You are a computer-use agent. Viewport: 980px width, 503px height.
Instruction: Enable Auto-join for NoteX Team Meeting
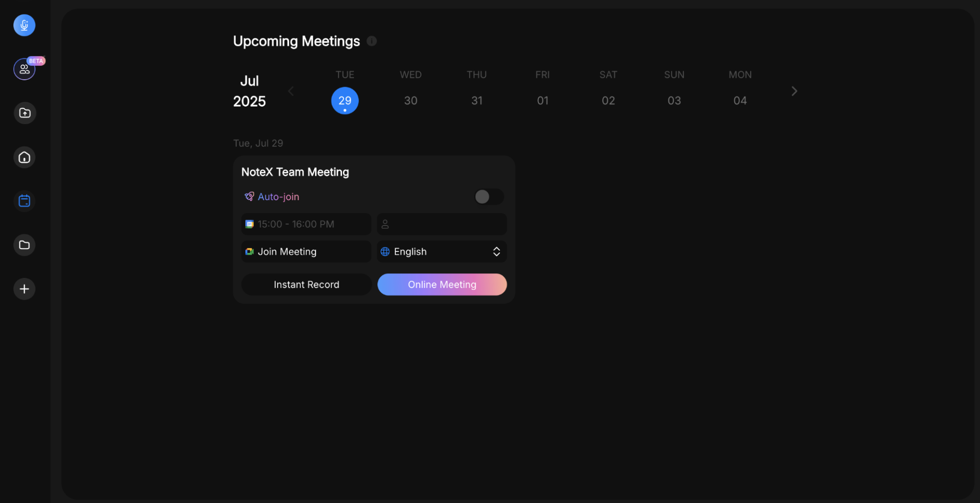pyautogui.click(x=488, y=197)
